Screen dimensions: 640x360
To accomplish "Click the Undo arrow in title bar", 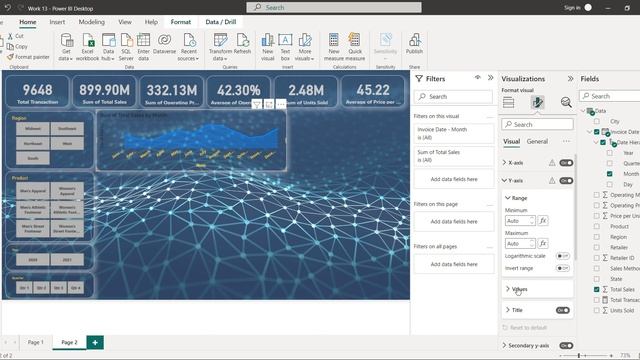I will [7, 8].
